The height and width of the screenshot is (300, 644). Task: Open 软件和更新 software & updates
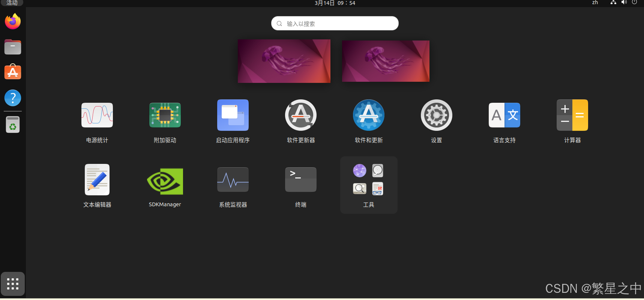[x=369, y=115]
